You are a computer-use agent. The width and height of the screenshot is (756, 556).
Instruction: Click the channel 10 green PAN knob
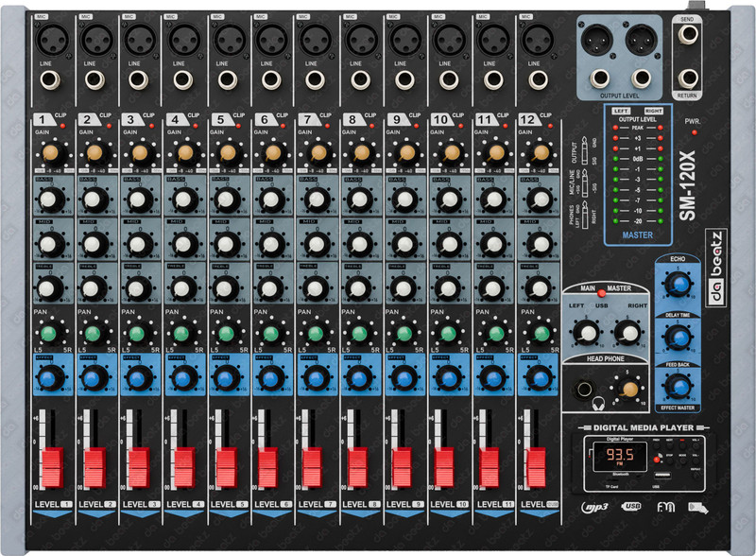click(448, 334)
